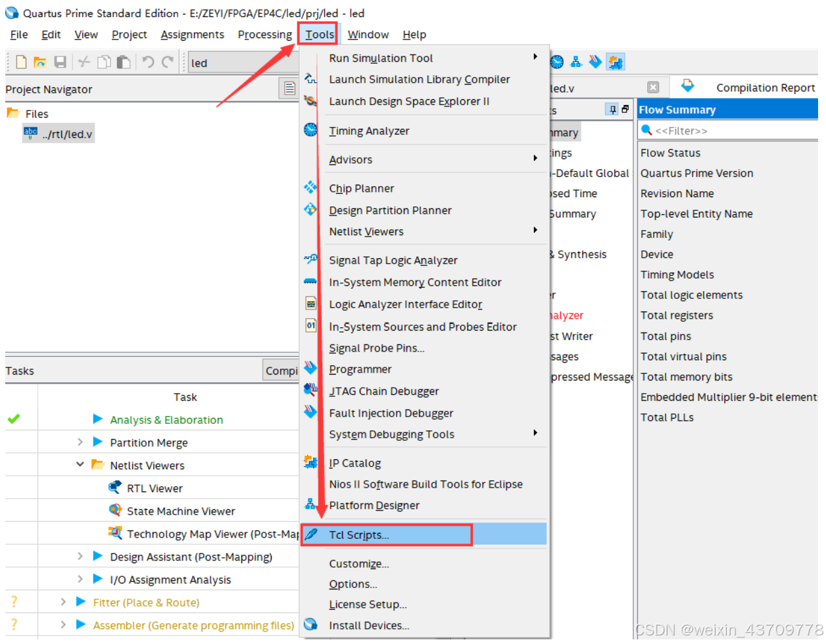Click the Netlist Viewers folder icon in Tasks
Viewport: 826px width, 644px height.
(x=98, y=465)
